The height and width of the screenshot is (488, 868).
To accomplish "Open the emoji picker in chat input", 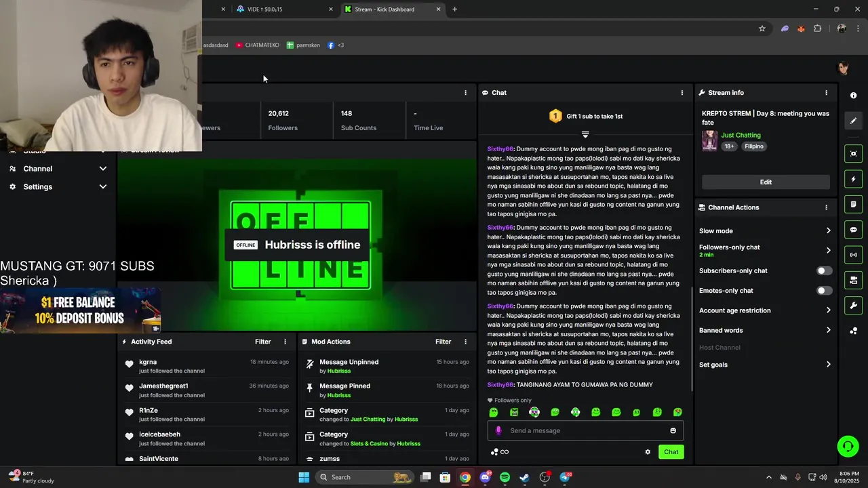I will [x=673, y=430].
